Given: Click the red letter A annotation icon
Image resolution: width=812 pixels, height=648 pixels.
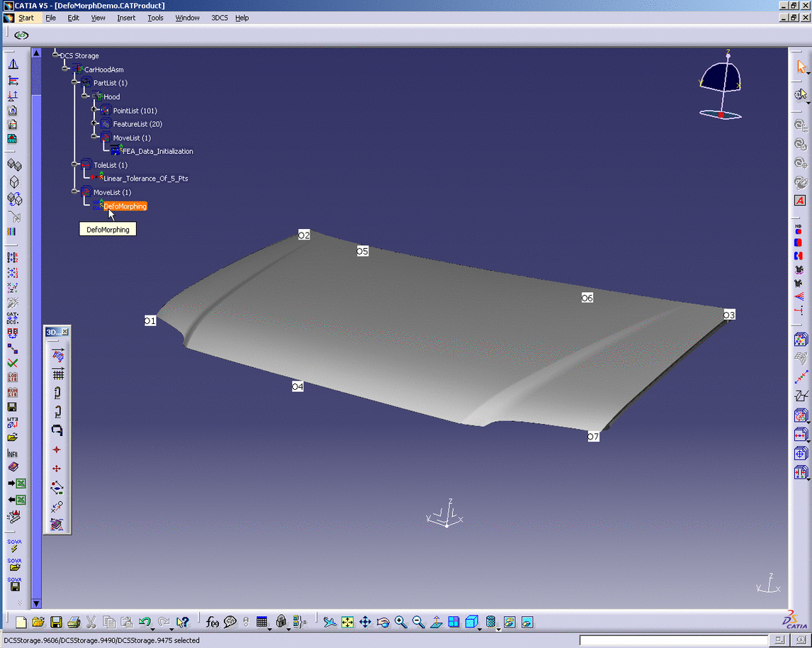Looking at the screenshot, I should [800, 201].
